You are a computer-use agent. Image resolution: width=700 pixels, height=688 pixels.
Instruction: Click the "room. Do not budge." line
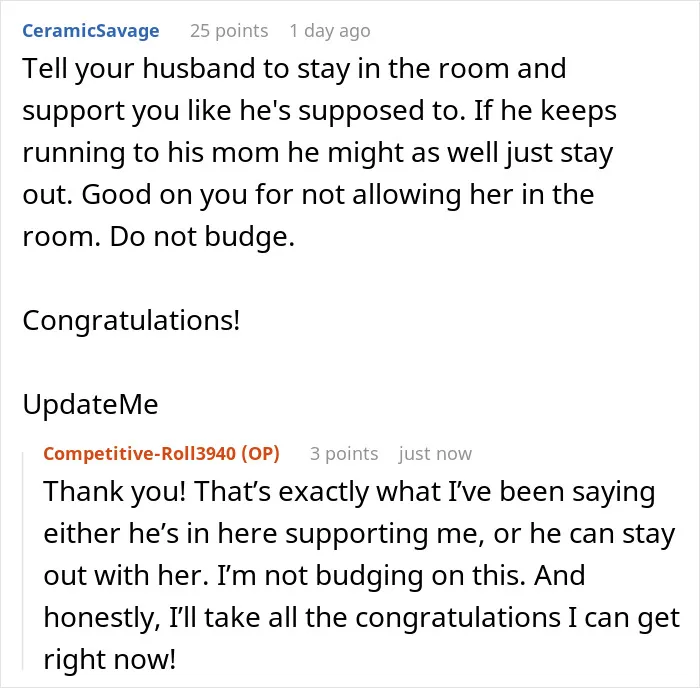[x=158, y=237]
